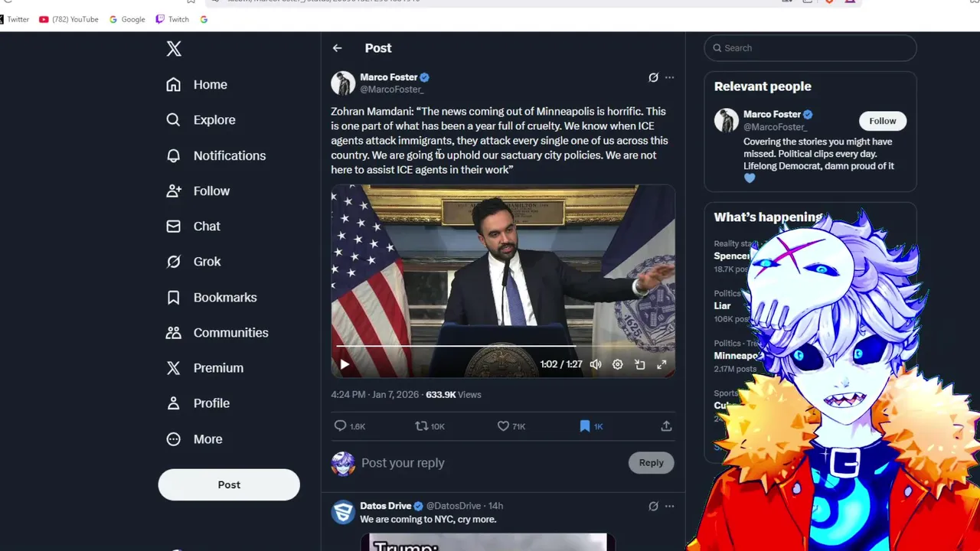The image size is (980, 551).
Task: Click the 4:24 PM · Jan 7, 2026 timestamp
Action: point(374,395)
